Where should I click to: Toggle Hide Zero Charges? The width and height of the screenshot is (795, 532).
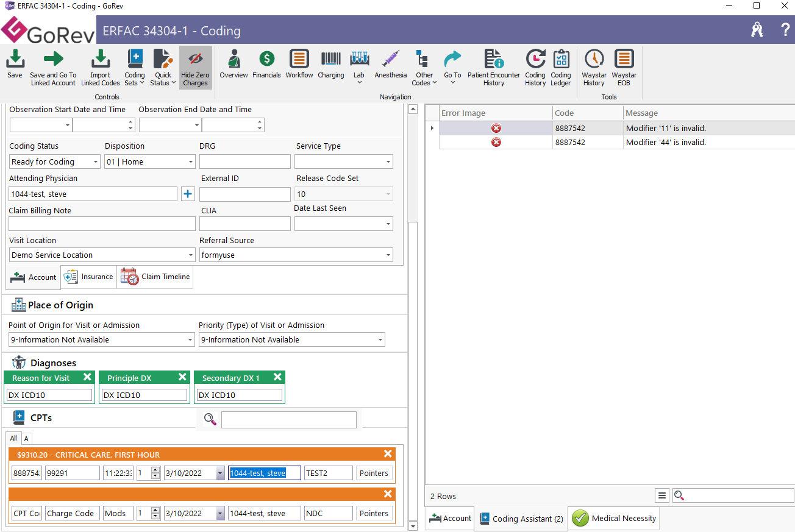tap(195, 68)
